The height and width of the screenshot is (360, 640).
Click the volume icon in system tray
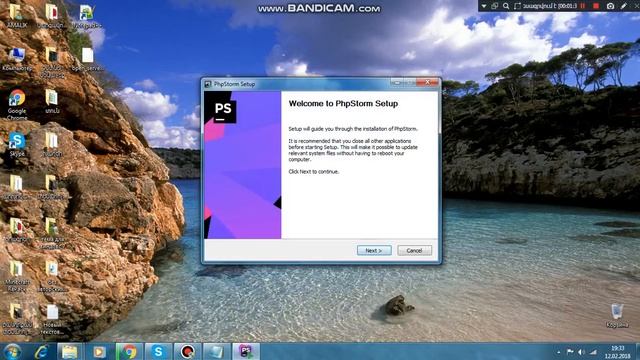582,352
